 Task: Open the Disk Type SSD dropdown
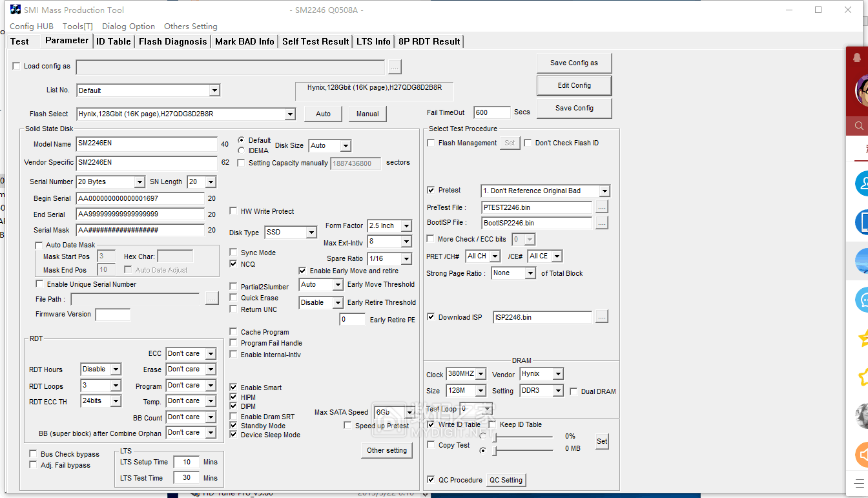(311, 233)
